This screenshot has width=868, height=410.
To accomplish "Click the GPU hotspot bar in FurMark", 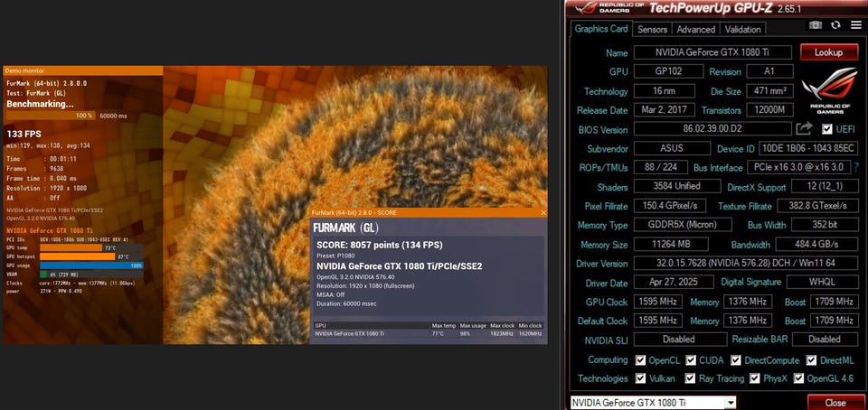I will point(92,257).
